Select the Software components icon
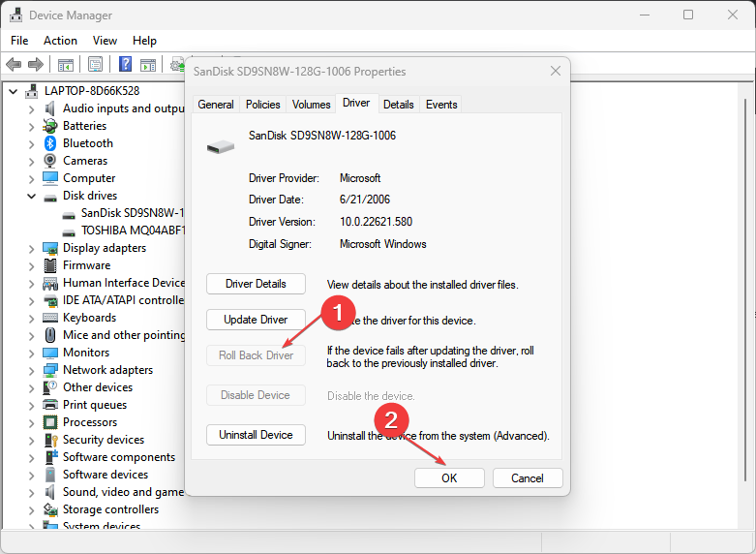 51,457
